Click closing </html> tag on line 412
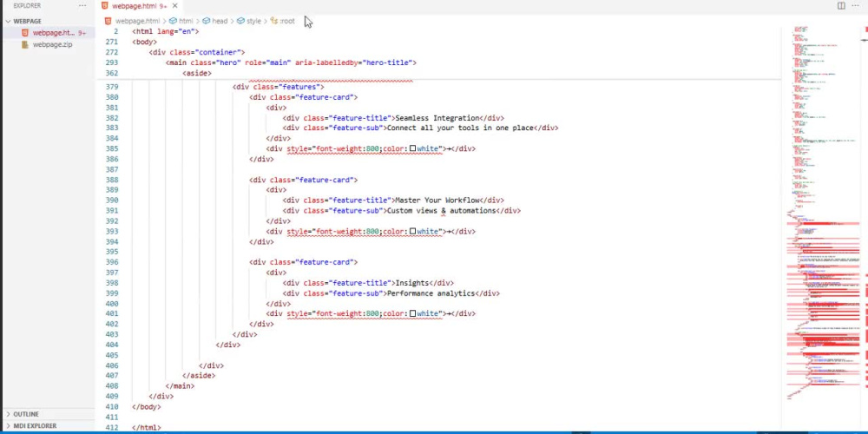Viewport: 868px width, 434px height. click(x=147, y=427)
